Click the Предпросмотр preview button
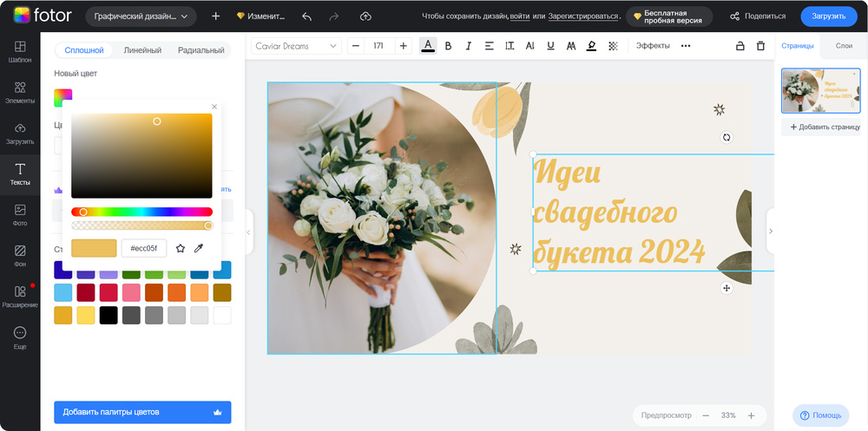868x431 pixels. (666, 415)
